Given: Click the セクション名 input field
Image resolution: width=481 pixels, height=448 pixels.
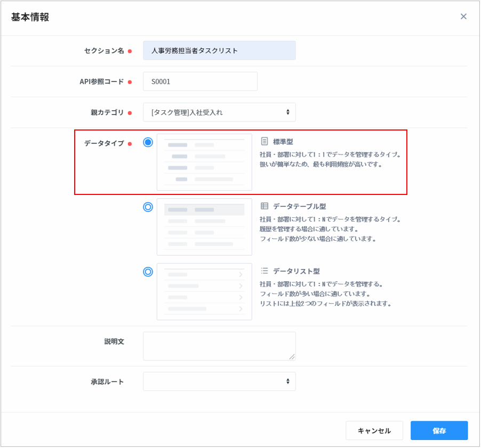Looking at the screenshot, I should [x=219, y=51].
